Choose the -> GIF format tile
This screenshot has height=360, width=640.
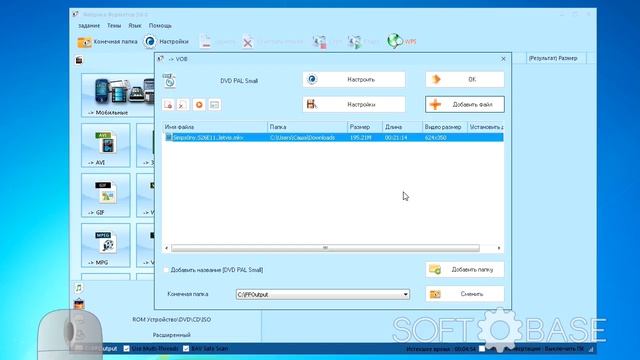(x=106, y=195)
